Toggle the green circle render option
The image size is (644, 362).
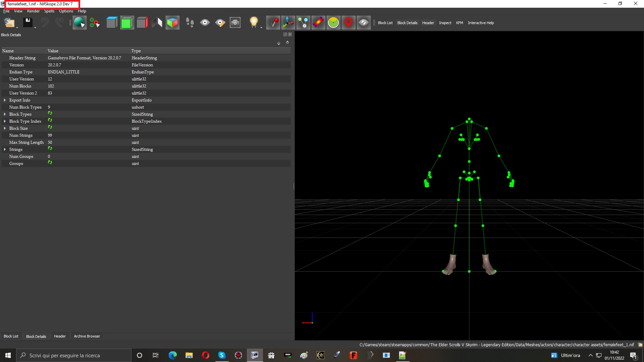point(333,23)
